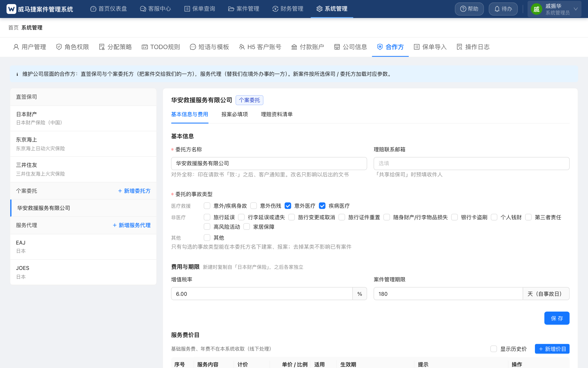
Task: Open the 帮助 help button
Action: pos(469,9)
